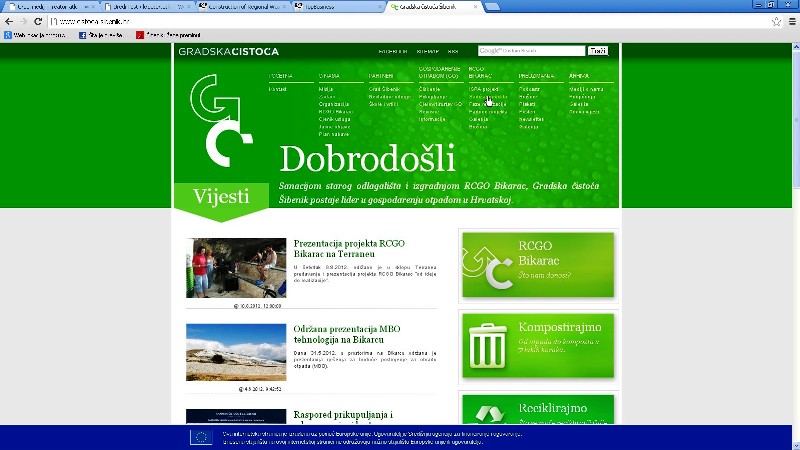Click the Vijesti ribbon heading
Screen dimensions: 800x450
click(221, 196)
